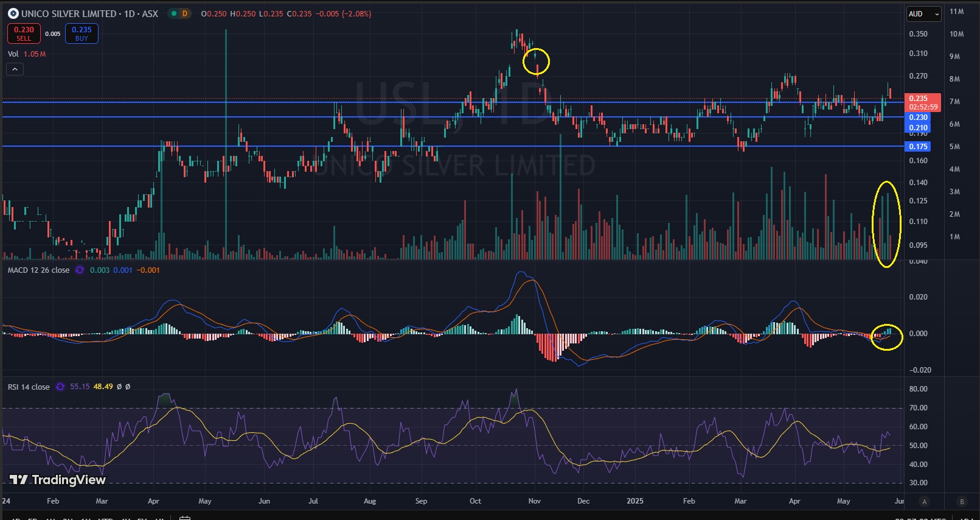Click the orange D delayed-data badge
Screen dimensions: 980x520
pyautogui.click(x=185, y=13)
